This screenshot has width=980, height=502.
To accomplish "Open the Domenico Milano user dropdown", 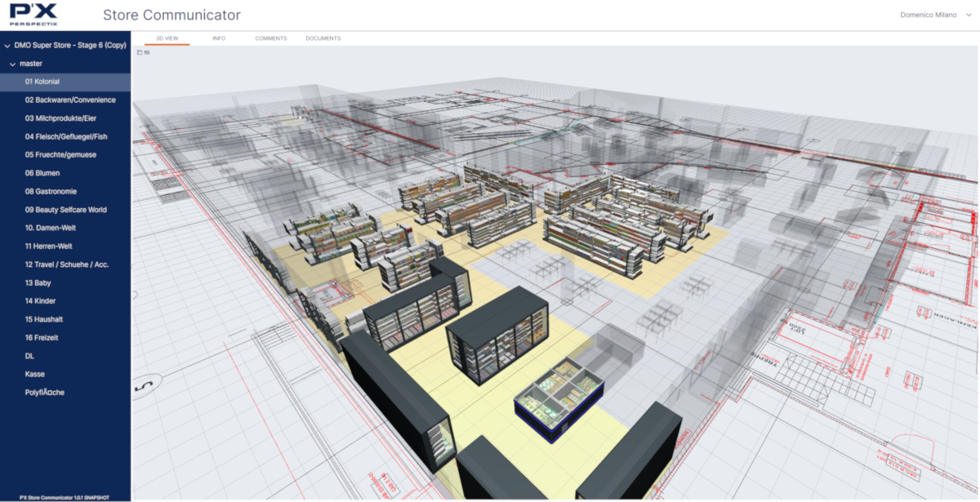I will [x=934, y=15].
